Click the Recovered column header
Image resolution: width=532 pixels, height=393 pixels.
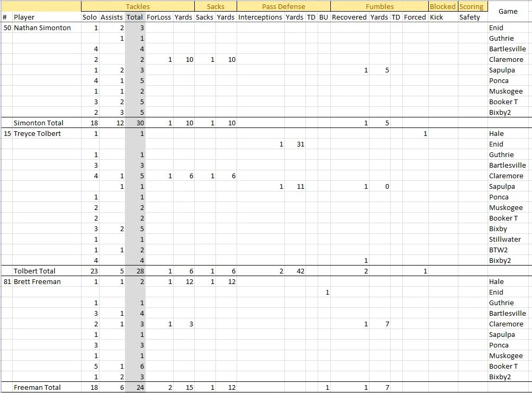pos(349,17)
